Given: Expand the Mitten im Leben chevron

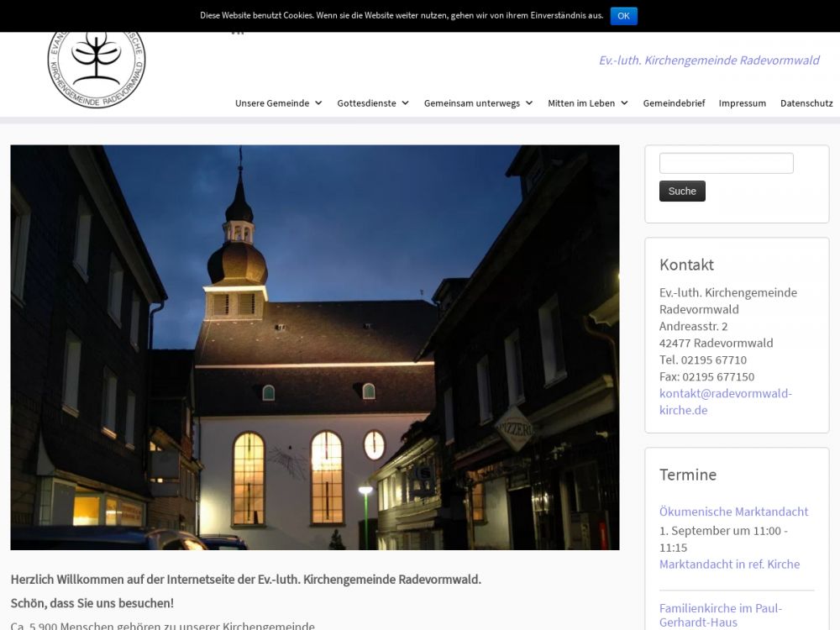Looking at the screenshot, I should pyautogui.click(x=624, y=103).
